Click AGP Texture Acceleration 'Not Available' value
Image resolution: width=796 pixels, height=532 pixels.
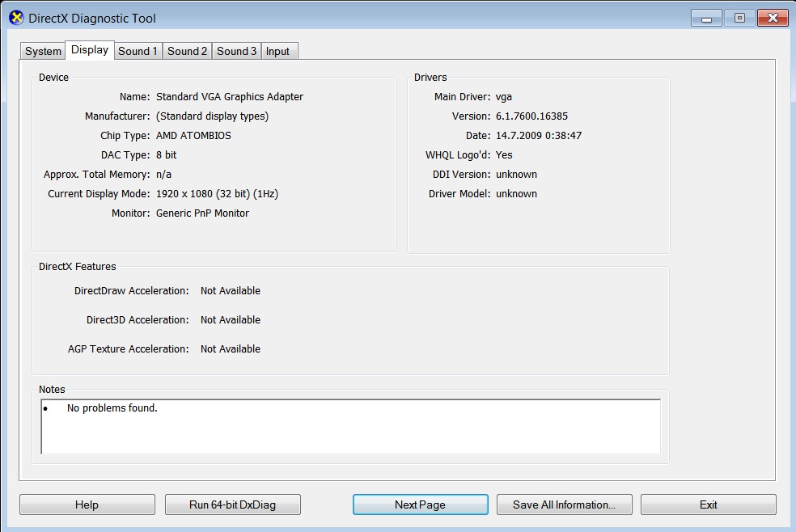pos(231,349)
